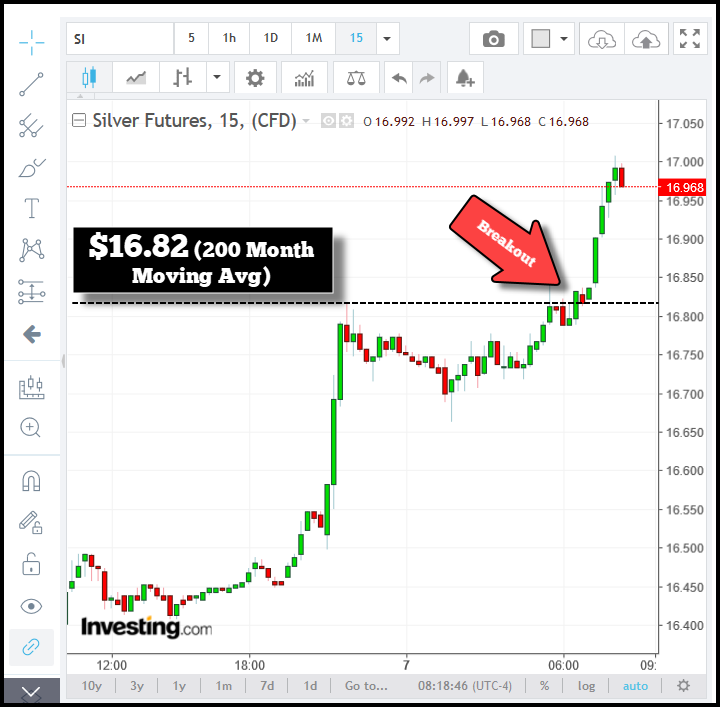Toggle auto scale mode
Screen dimensions: 720x707
(636, 686)
